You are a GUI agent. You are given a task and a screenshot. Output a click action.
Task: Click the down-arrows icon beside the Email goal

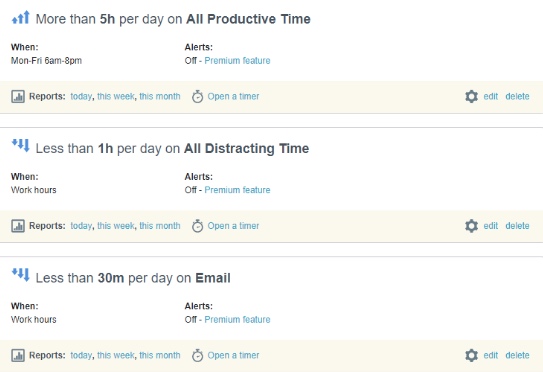coord(21,275)
